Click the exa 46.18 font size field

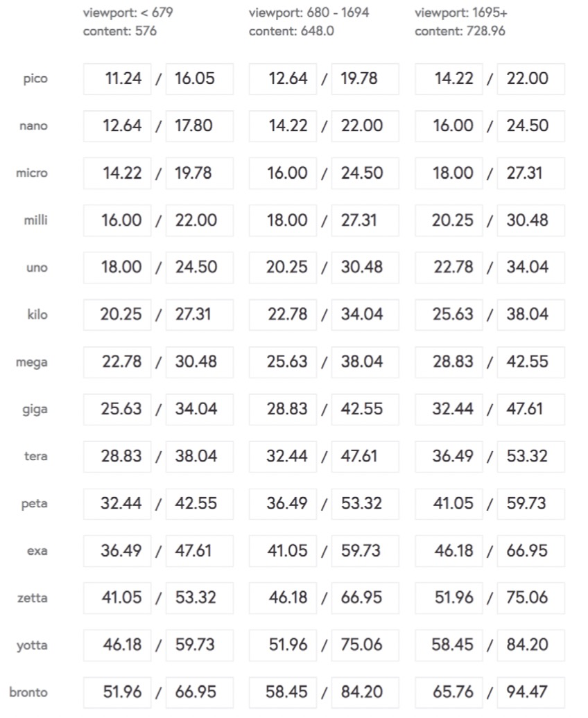point(449,551)
